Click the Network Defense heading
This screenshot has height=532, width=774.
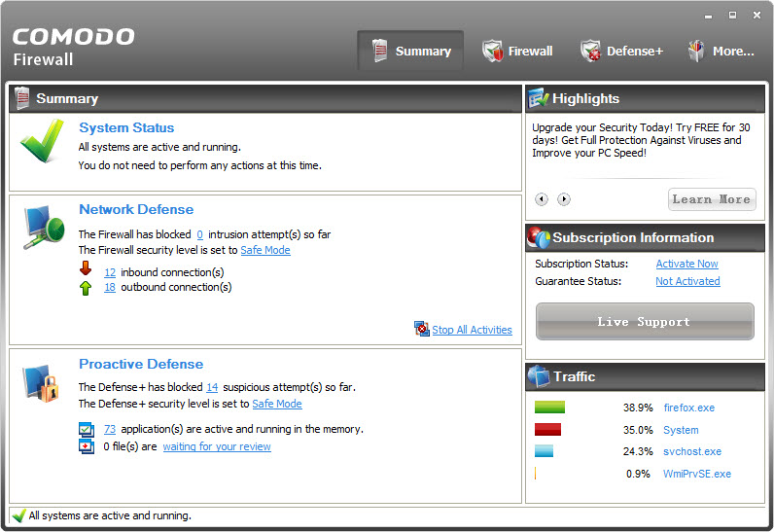click(x=136, y=209)
